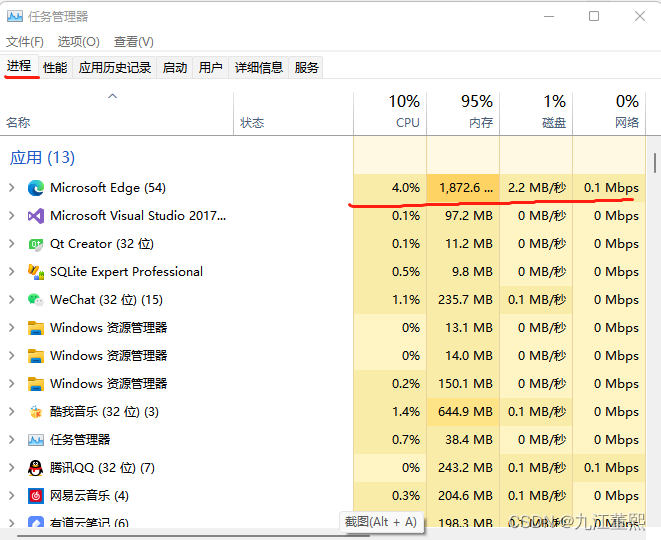Open the 查看(V) menu
This screenshot has width=661, height=540.
(x=134, y=42)
